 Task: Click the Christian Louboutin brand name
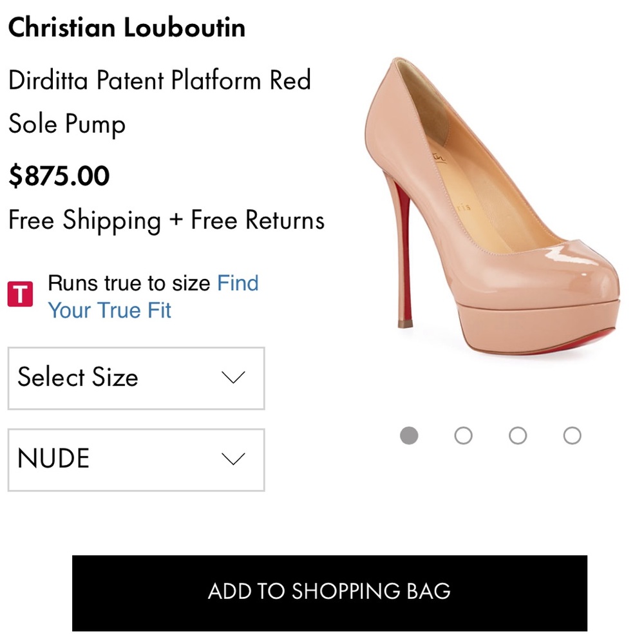[x=127, y=27]
